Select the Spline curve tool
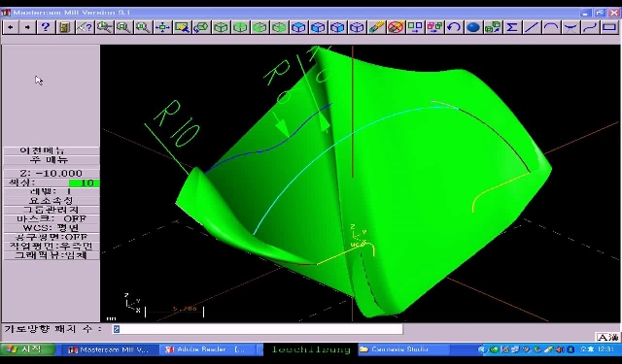The height and width of the screenshot is (364, 622). tap(590, 27)
